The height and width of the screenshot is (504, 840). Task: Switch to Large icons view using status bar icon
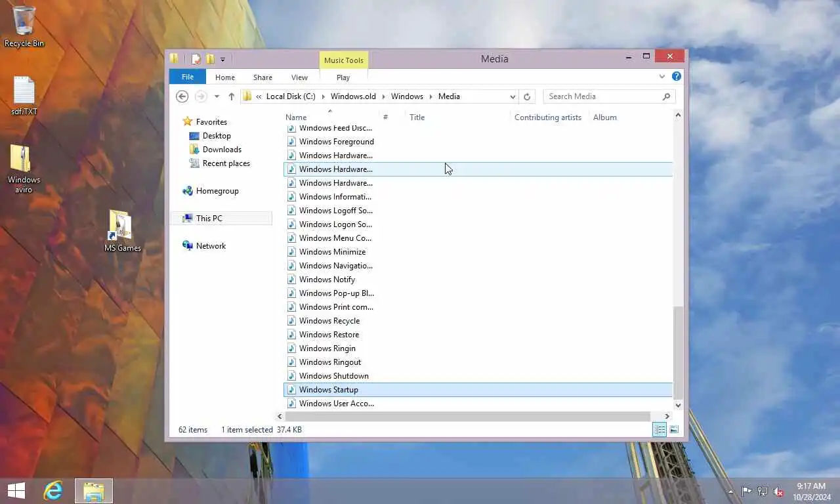(673, 430)
